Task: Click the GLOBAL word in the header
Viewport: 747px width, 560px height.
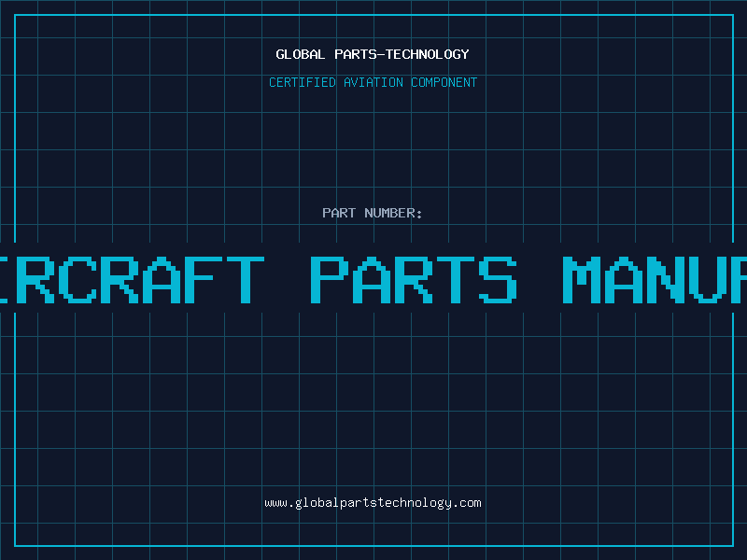Action: point(300,54)
